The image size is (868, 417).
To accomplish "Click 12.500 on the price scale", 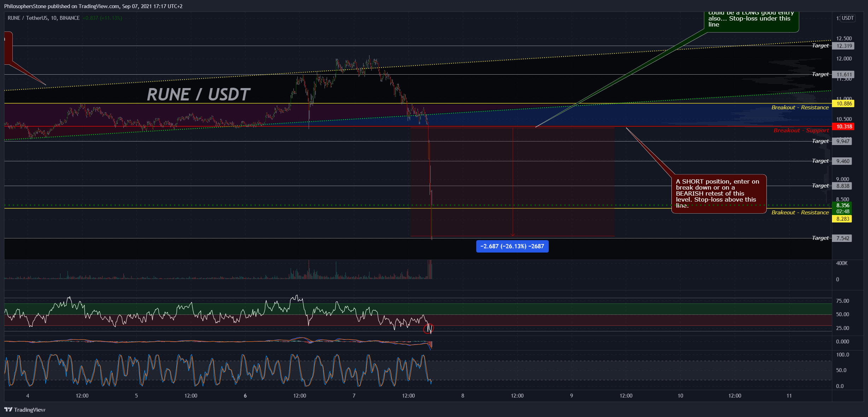I will pyautogui.click(x=844, y=39).
